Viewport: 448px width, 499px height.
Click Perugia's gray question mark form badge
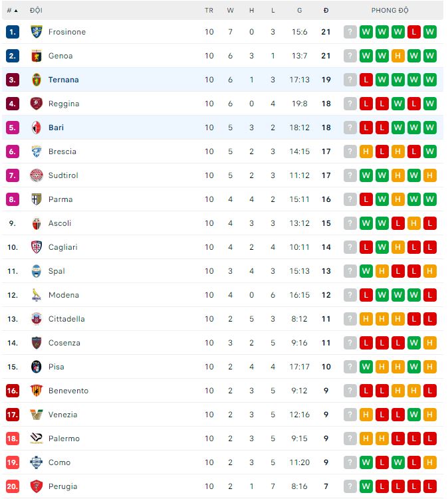(350, 486)
